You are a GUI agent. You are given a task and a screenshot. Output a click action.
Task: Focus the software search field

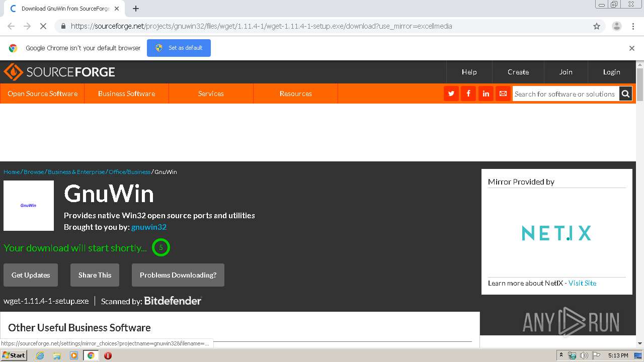pyautogui.click(x=566, y=94)
